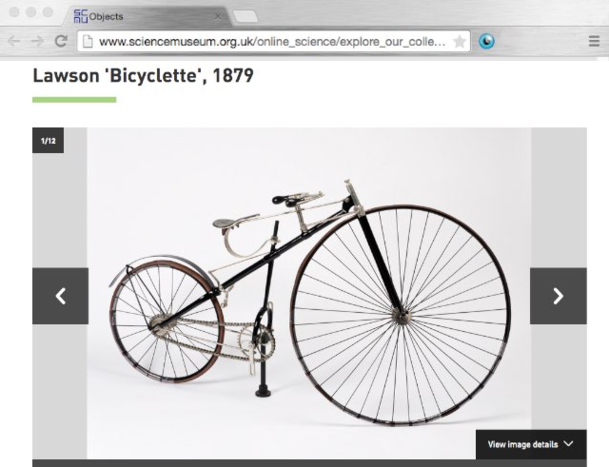Image resolution: width=609 pixels, height=467 pixels.
Task: Click the browser back arrow
Action: [x=14, y=41]
